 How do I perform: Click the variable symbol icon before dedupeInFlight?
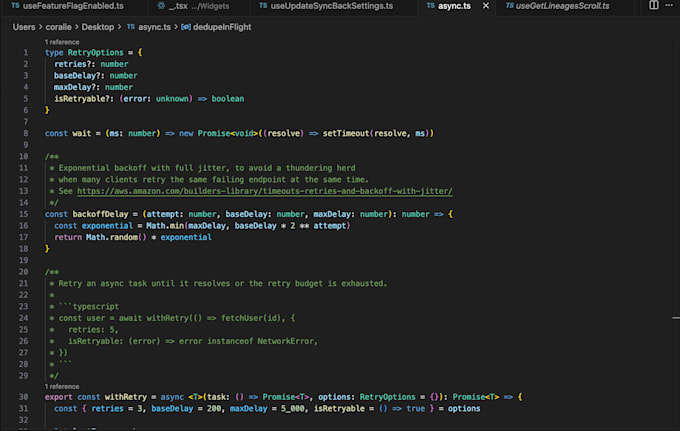(186, 27)
